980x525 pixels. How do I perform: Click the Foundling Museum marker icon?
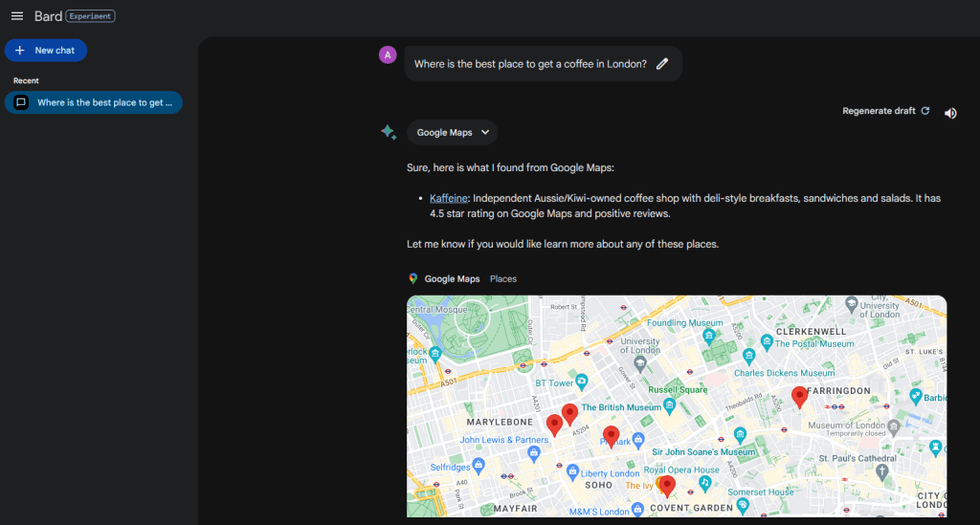click(x=708, y=337)
